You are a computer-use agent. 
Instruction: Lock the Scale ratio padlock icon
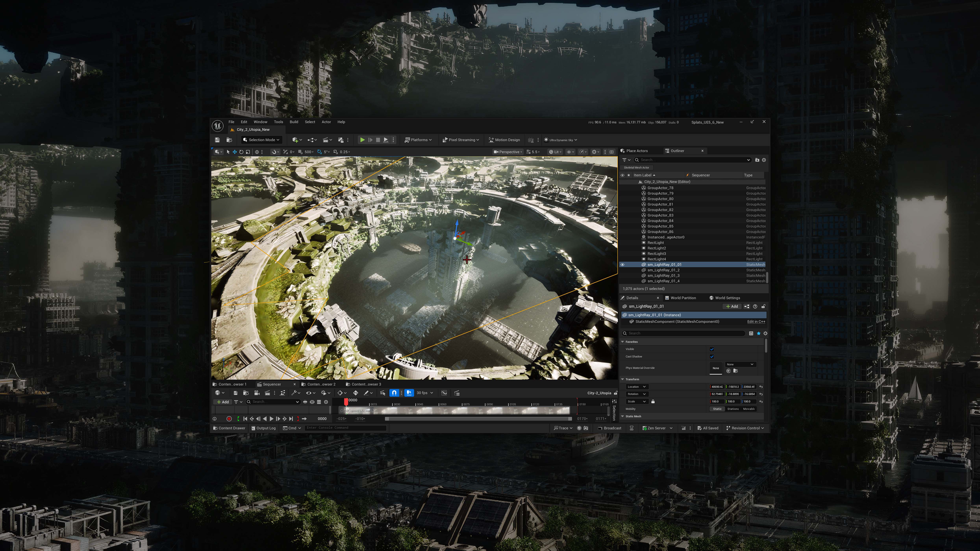[653, 402]
